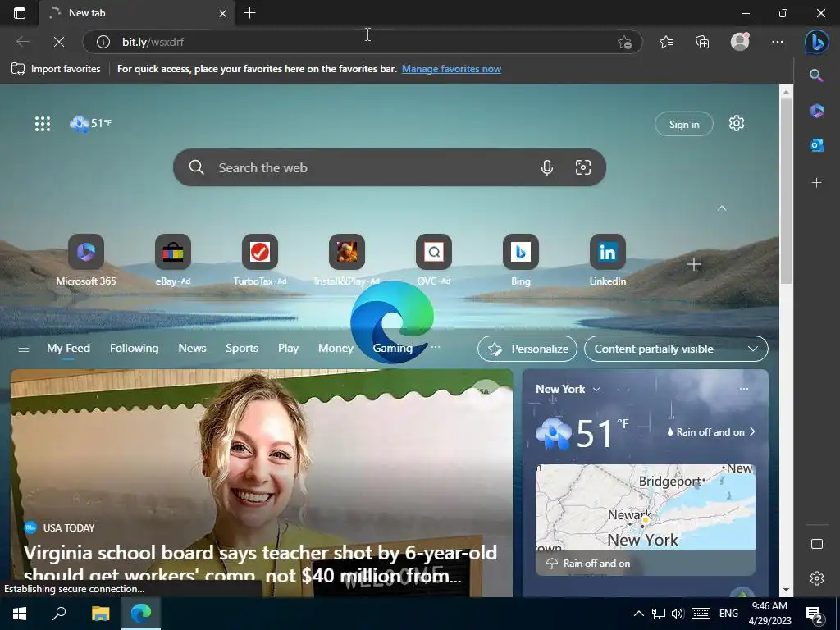
Task: Open page settings gear icon
Action: pos(736,123)
